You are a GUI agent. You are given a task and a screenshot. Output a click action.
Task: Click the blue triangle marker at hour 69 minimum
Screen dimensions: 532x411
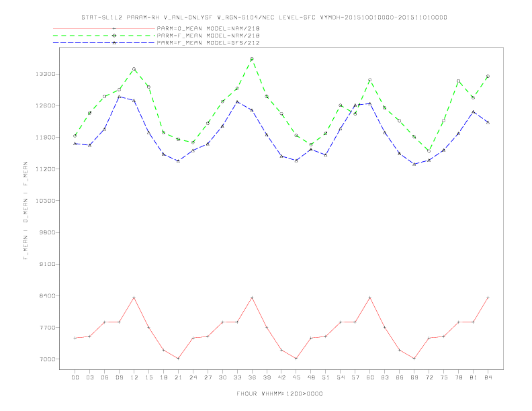tap(414, 164)
